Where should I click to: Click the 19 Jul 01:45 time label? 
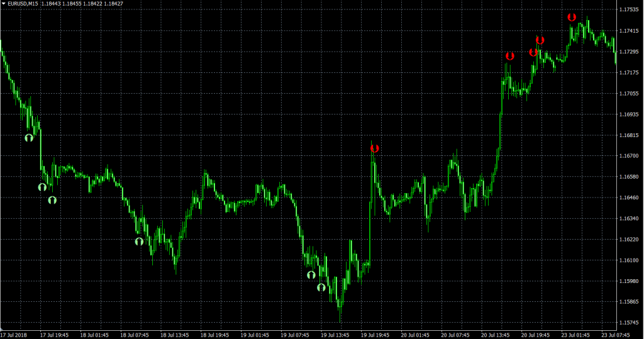click(x=255, y=335)
